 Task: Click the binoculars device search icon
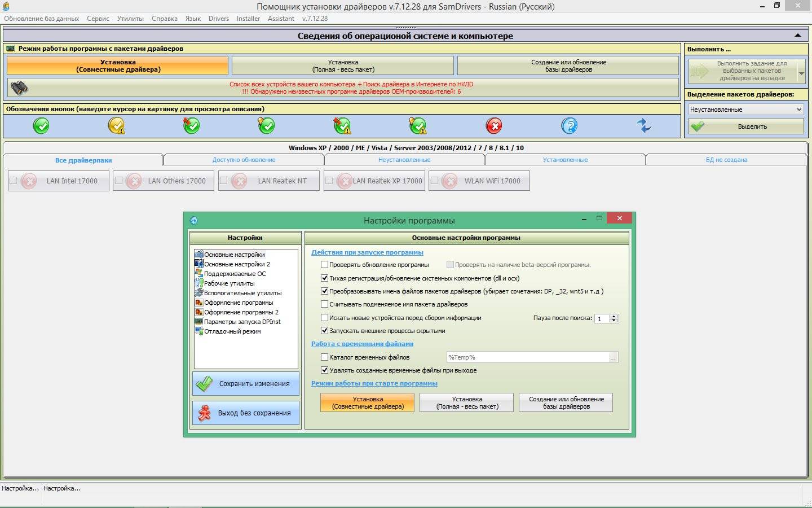click(19, 87)
